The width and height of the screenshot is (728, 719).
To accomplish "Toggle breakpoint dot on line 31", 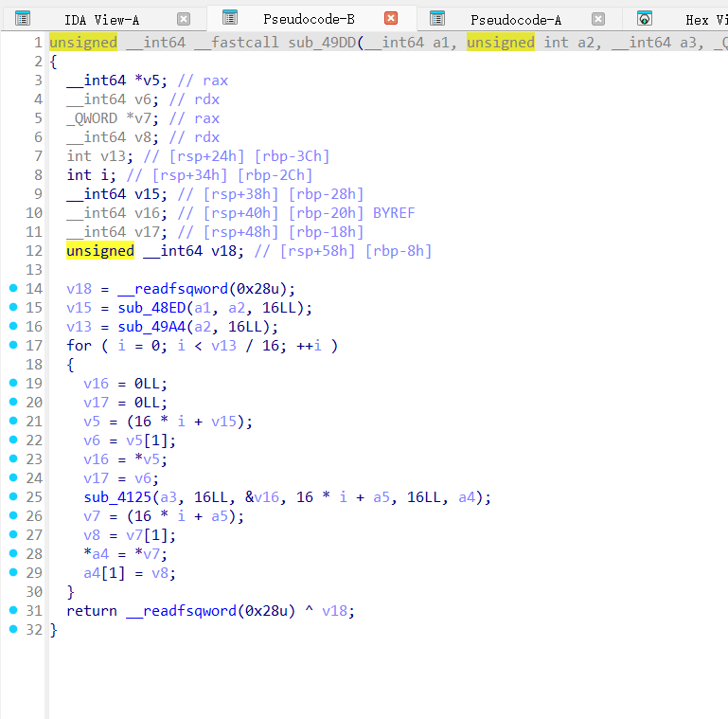I will (13, 610).
